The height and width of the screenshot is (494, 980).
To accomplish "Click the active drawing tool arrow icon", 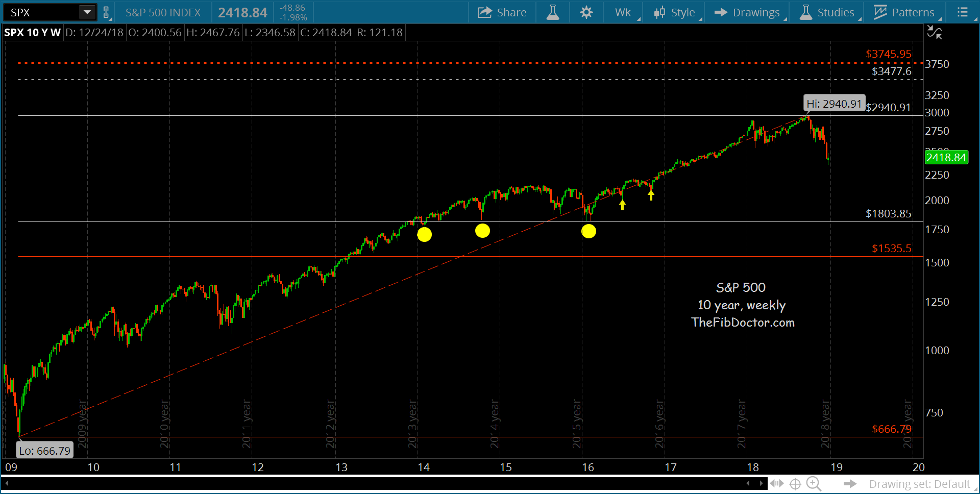I will pos(849,484).
